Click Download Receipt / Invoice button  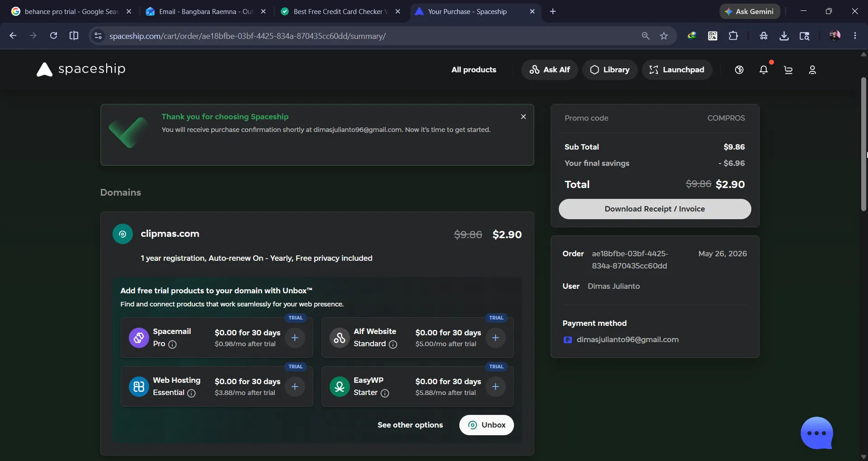click(x=655, y=209)
